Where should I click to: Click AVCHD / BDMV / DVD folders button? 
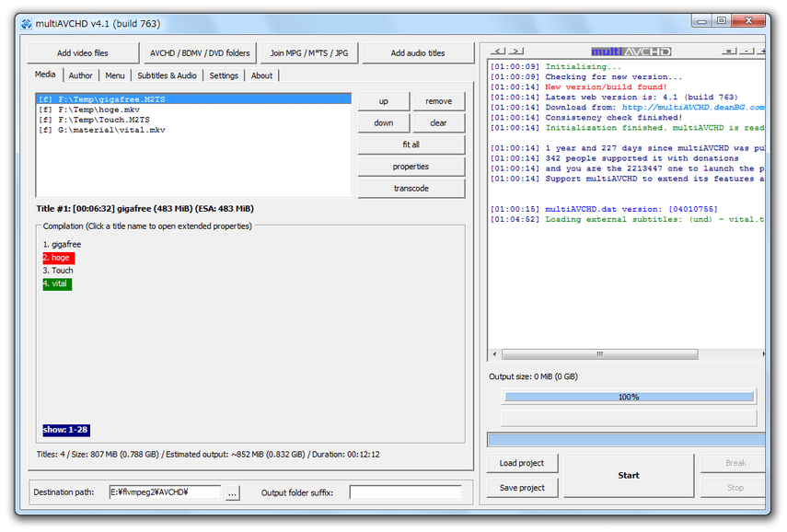(x=200, y=53)
